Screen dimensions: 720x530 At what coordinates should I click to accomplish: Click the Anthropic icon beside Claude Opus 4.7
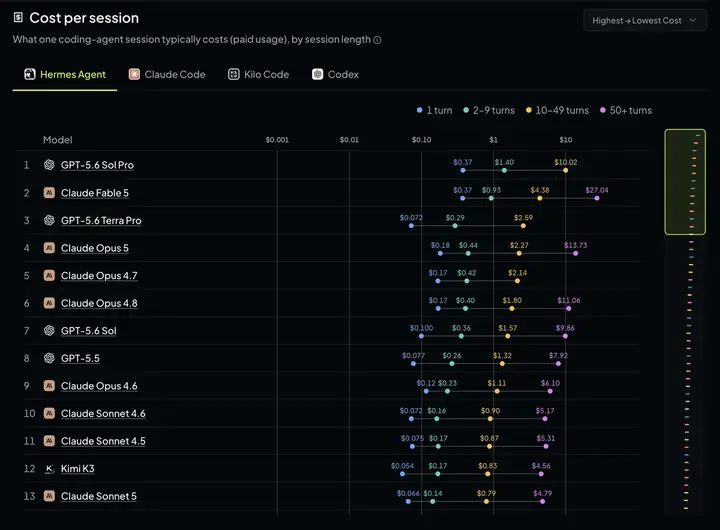(x=49, y=275)
